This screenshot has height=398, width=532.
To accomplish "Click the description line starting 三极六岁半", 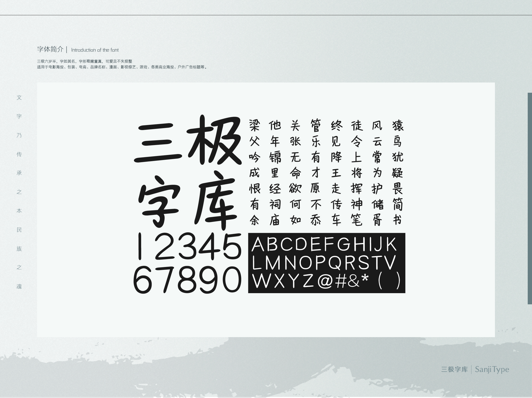I will coord(84,61).
